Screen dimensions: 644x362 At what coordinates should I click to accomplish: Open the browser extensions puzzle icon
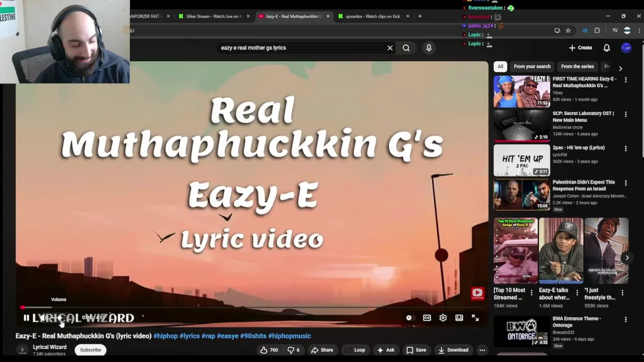pyautogui.click(x=597, y=30)
